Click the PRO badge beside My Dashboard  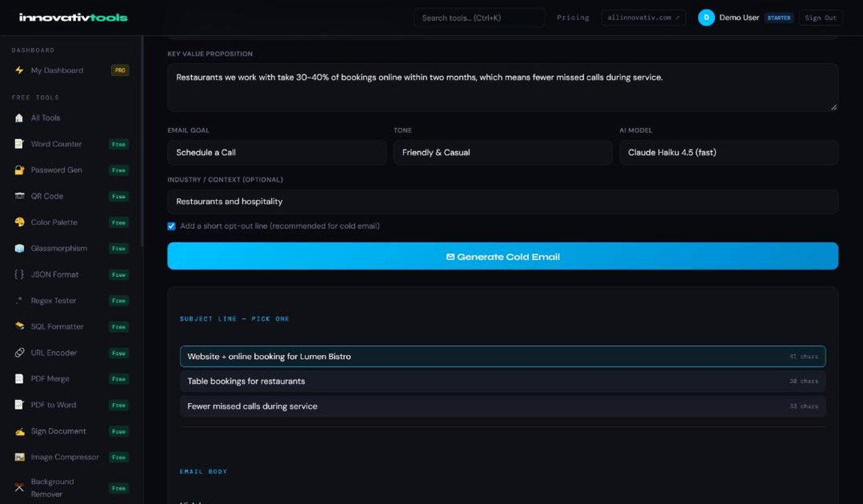120,70
